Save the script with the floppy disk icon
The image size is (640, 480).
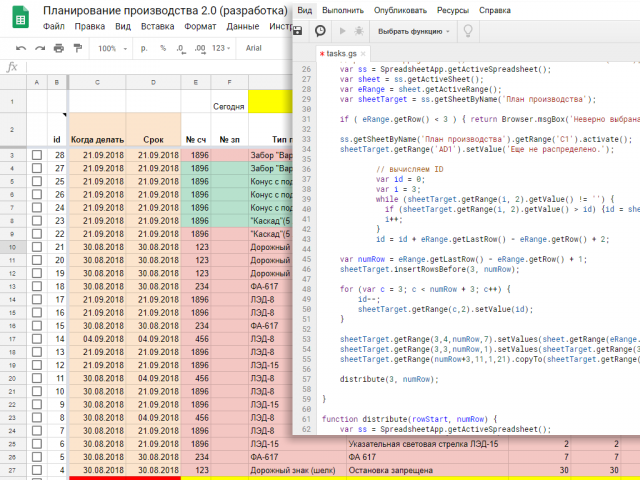click(x=298, y=31)
